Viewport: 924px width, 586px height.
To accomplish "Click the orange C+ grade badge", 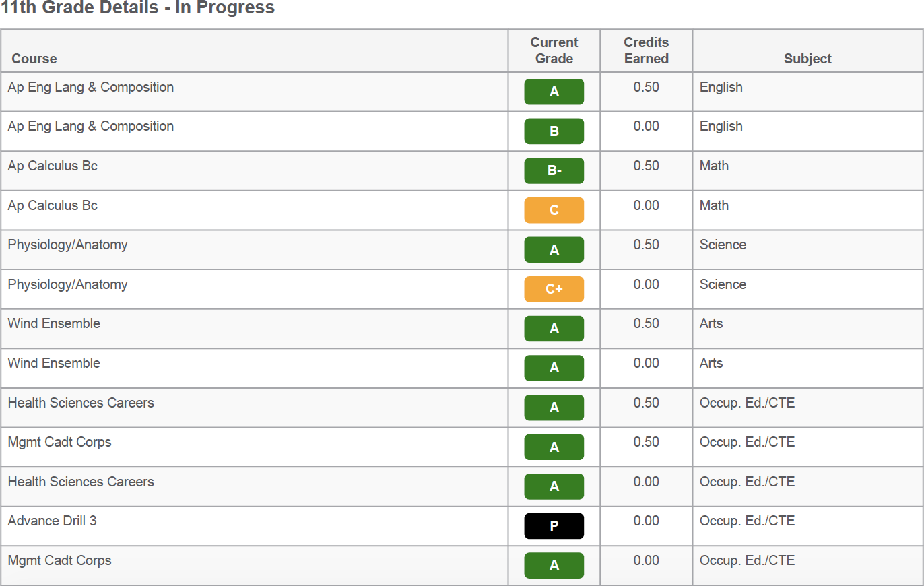I will [554, 289].
